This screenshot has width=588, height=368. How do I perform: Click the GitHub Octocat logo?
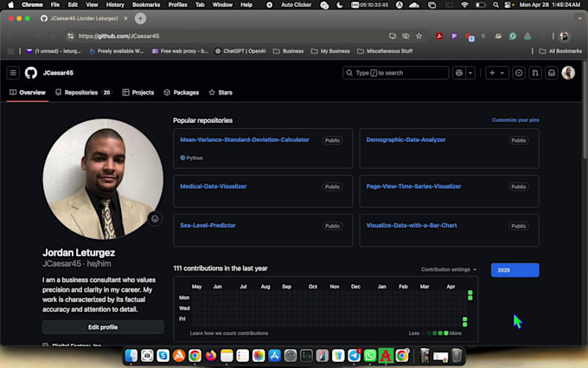(31, 73)
